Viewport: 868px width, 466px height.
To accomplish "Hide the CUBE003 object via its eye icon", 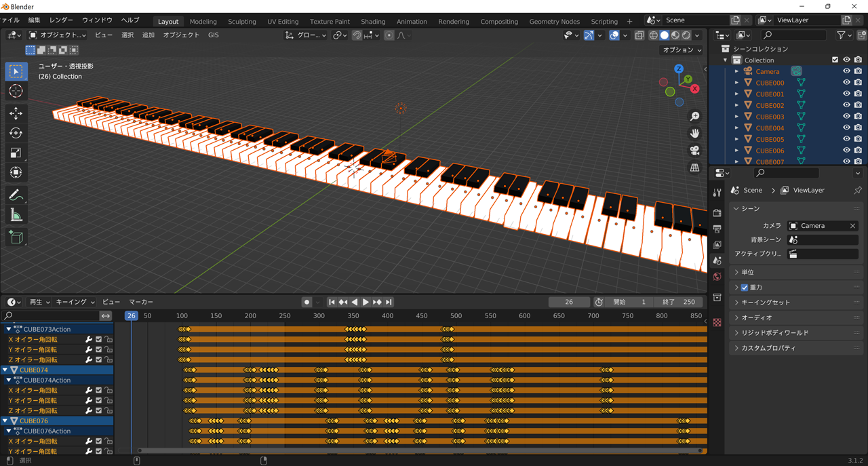I will click(x=846, y=117).
